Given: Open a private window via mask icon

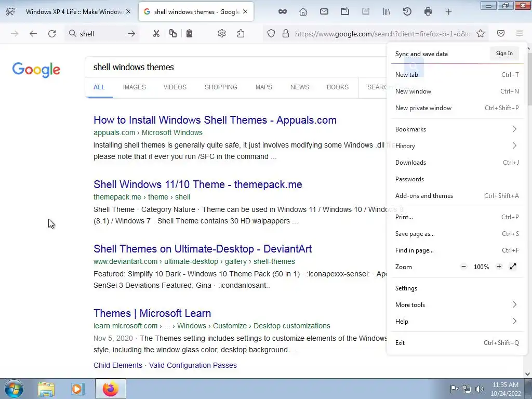Looking at the screenshot, I should point(282,12).
